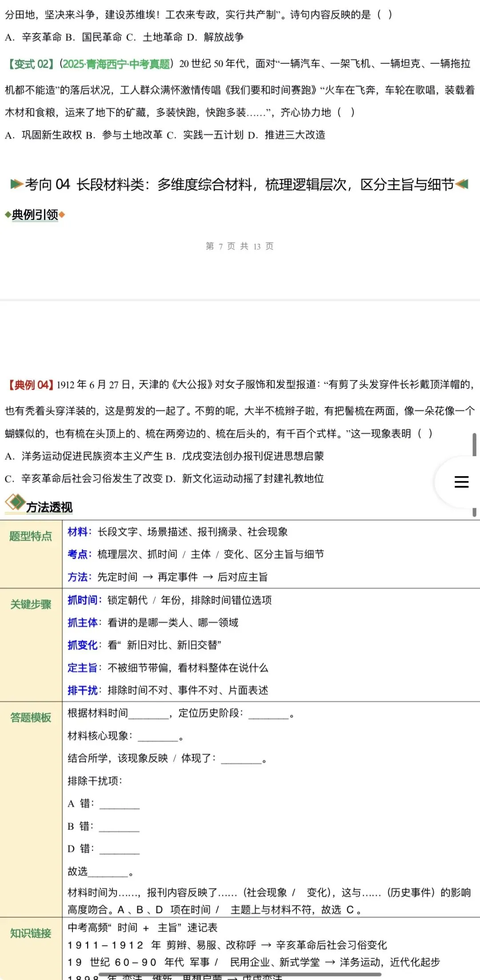Click the row 1911–1912 年 剪辫、易服、改称呼
The image size is (480, 980).
[x=227, y=945]
